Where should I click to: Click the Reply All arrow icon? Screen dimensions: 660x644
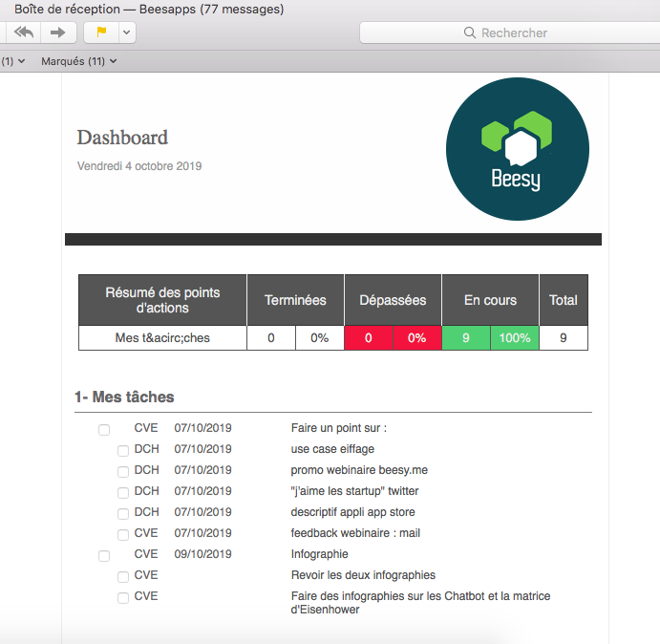tap(24, 32)
